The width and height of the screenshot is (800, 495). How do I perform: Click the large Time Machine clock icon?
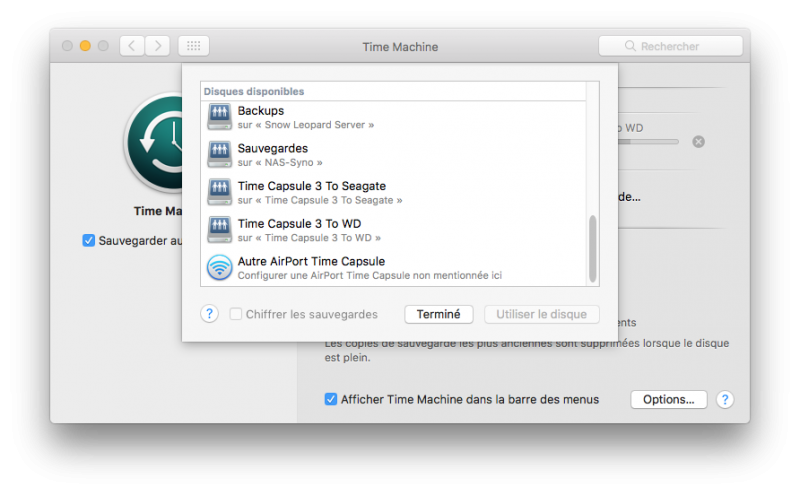(x=153, y=143)
